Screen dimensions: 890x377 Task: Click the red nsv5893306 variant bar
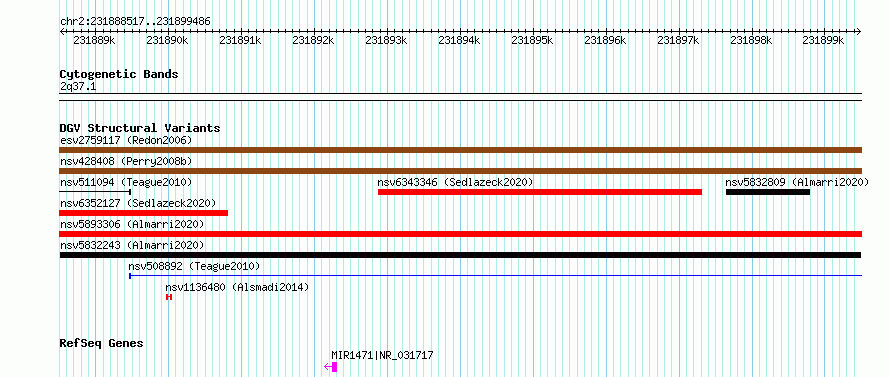(x=461, y=234)
